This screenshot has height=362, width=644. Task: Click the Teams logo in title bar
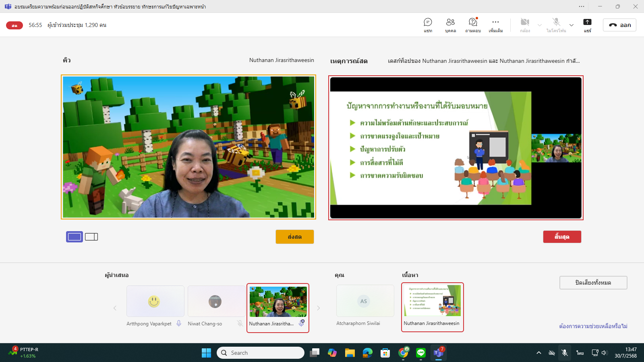click(8, 6)
